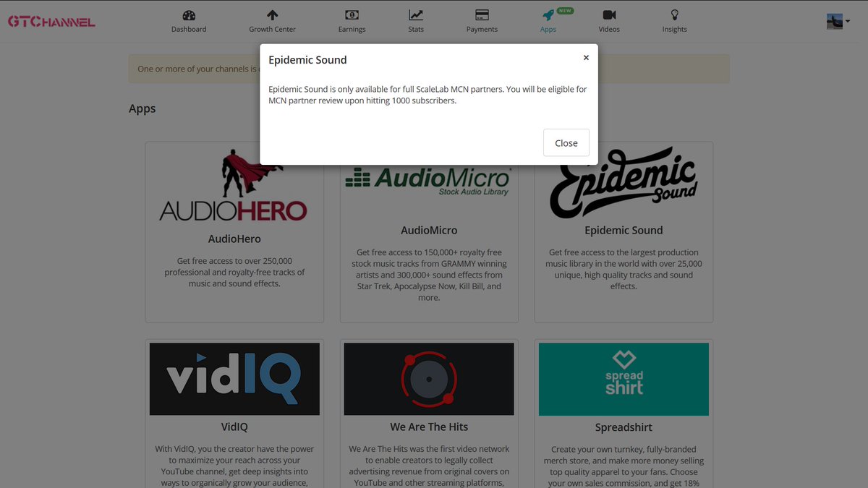
Task: Click the Apps page heading
Action: point(142,108)
